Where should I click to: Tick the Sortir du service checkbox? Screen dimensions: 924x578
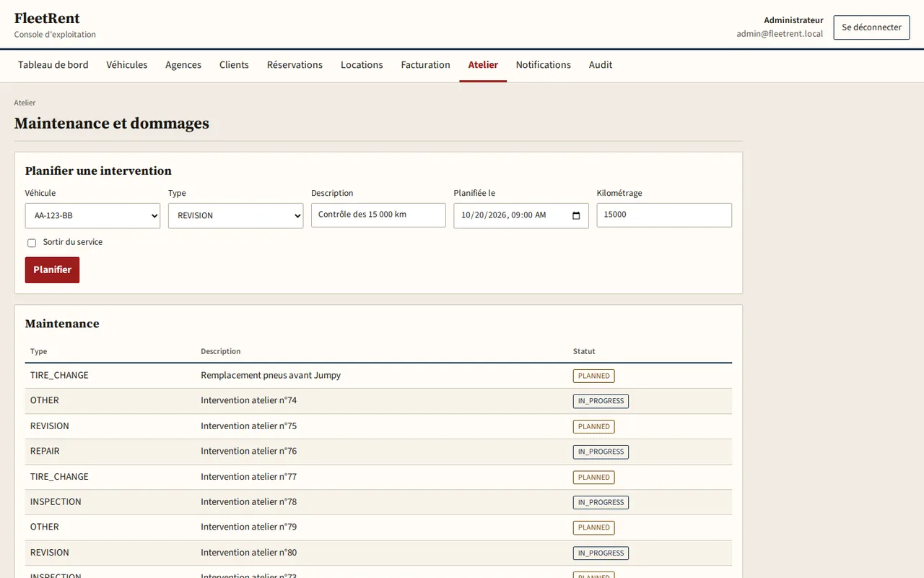tap(32, 243)
